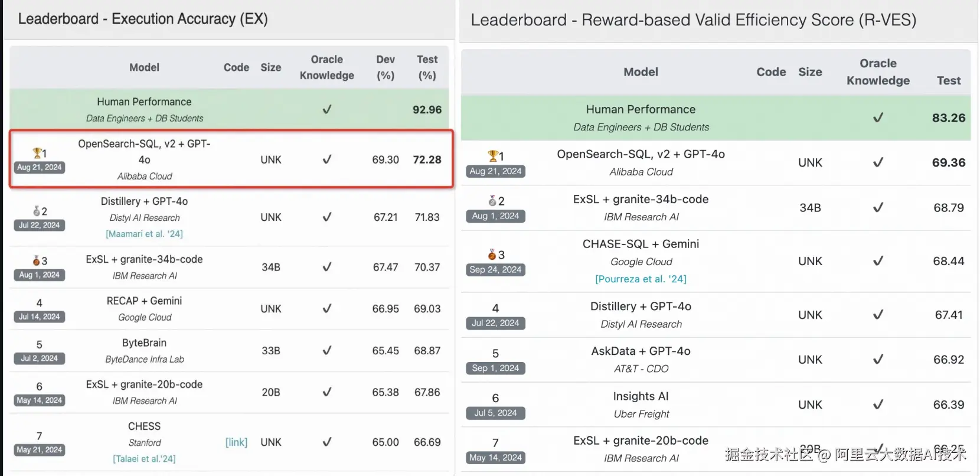Screen dimensions: 980x476
Task: Click the silver medal beside Distillery + GPT-4o in EX
Action: 37,211
